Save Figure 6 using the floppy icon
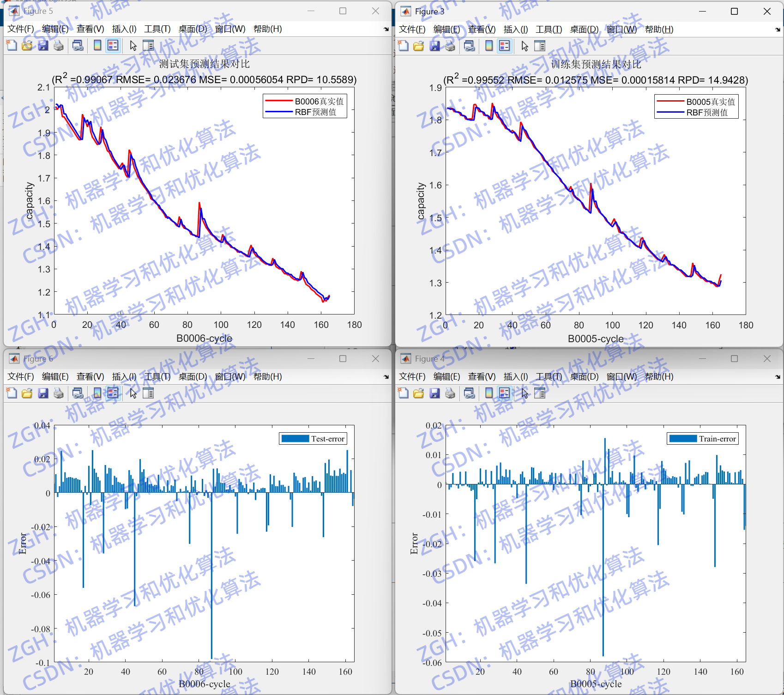784x695 pixels. 43,393
